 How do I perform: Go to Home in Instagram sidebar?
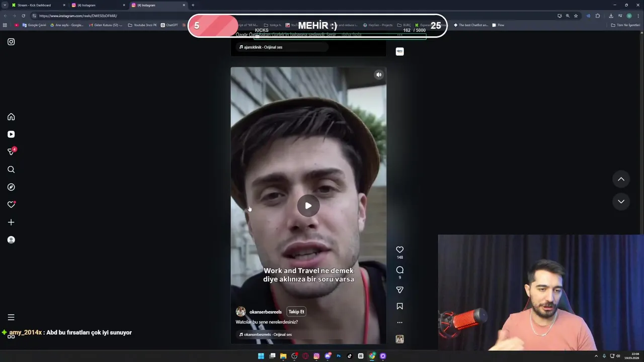pyautogui.click(x=11, y=117)
